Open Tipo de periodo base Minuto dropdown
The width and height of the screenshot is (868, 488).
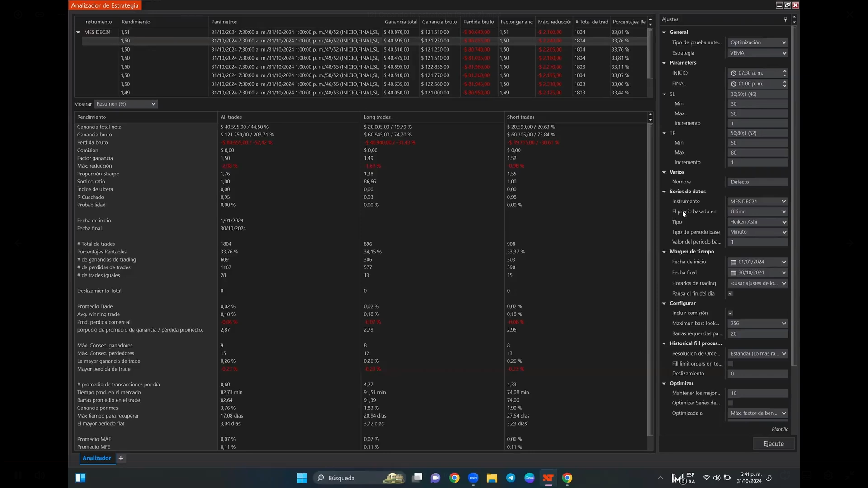tap(758, 232)
